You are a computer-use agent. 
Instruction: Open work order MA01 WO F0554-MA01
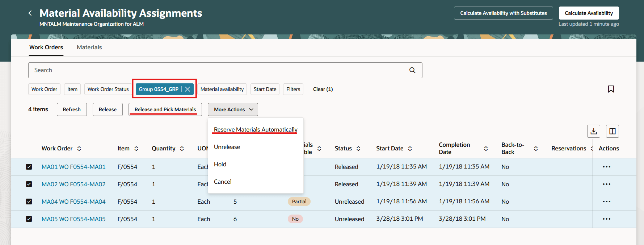coord(73,167)
